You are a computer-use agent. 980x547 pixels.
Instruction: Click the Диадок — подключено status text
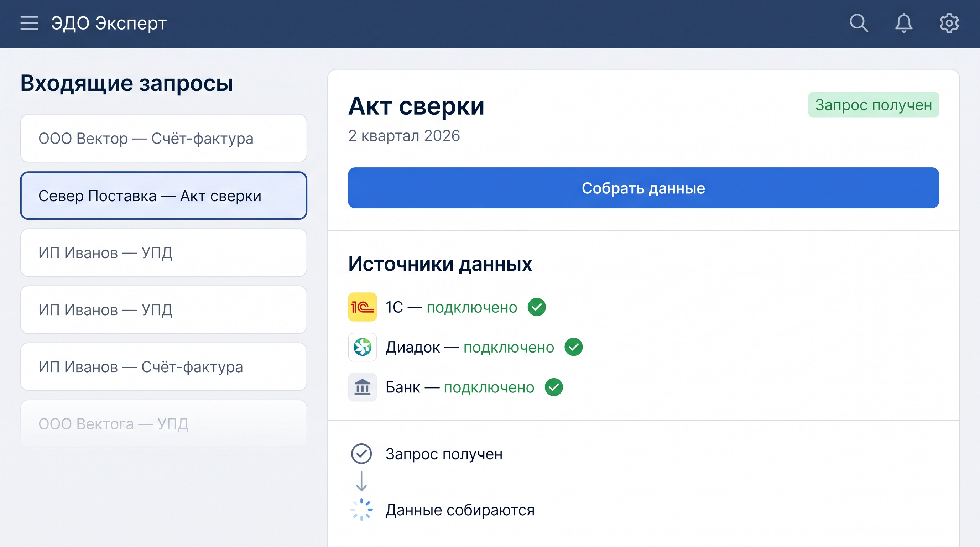[470, 347]
